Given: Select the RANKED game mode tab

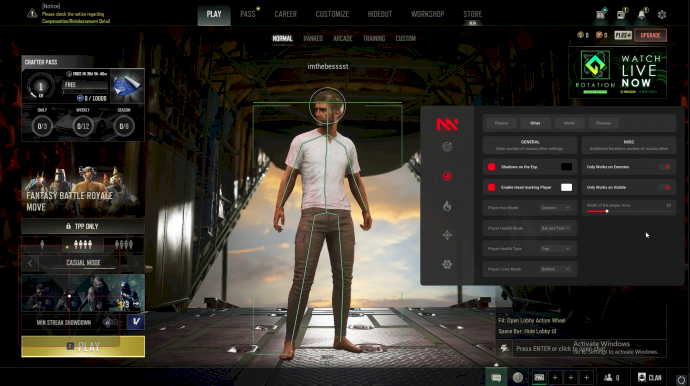Looking at the screenshot, I should click(313, 38).
